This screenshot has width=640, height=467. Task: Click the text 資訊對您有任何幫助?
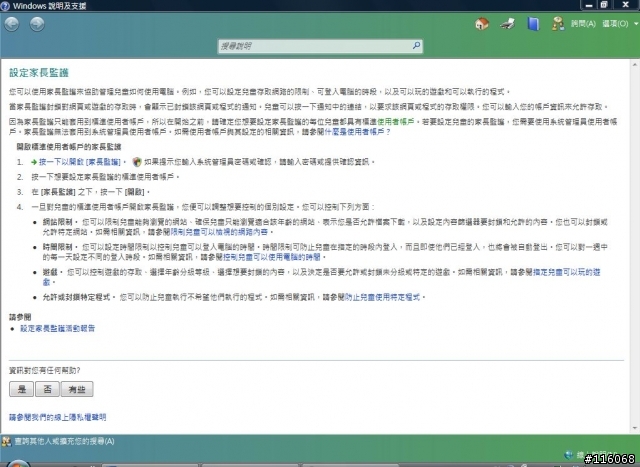click(x=44, y=370)
